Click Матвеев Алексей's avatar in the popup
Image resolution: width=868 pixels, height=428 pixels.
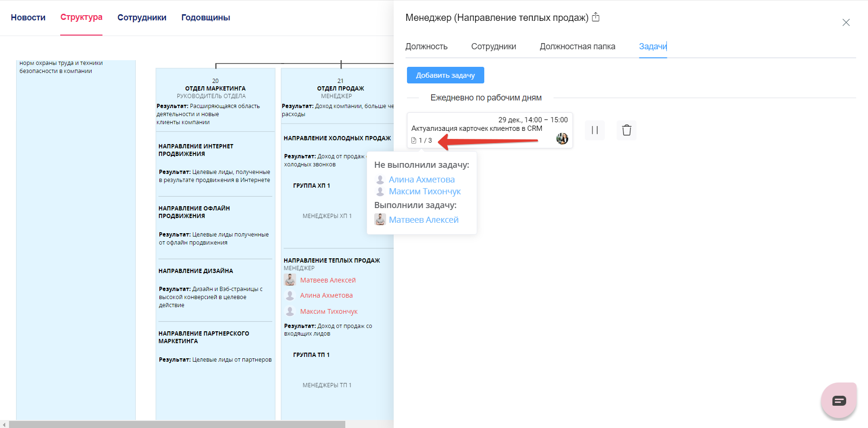[380, 219]
